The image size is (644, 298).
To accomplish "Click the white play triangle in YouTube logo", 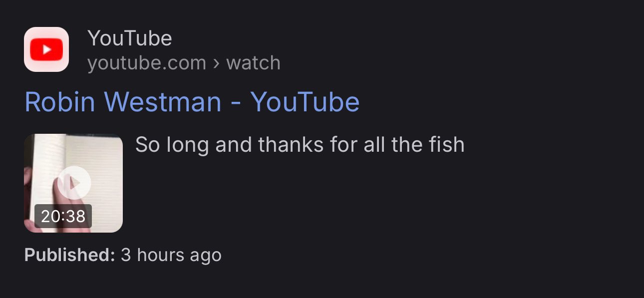I will 47,49.
